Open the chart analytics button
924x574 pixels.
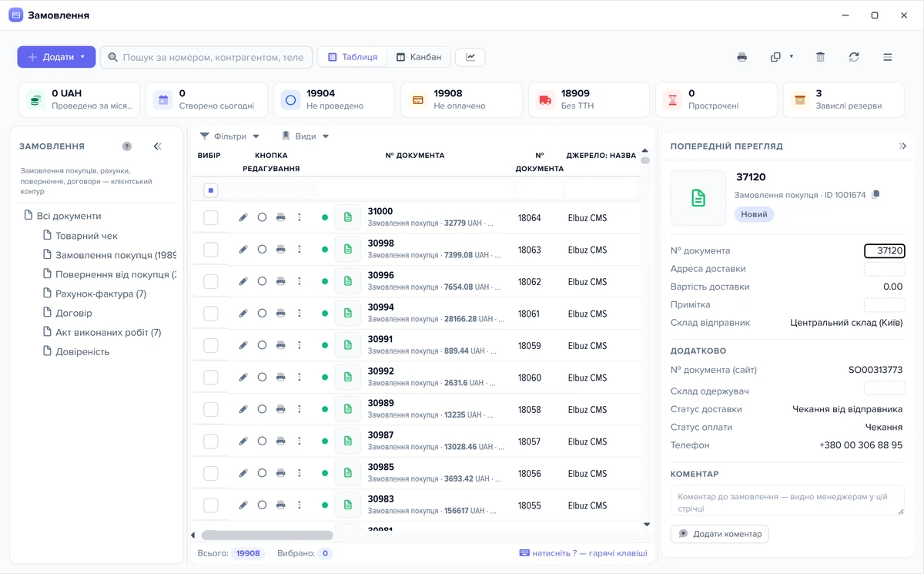point(470,57)
